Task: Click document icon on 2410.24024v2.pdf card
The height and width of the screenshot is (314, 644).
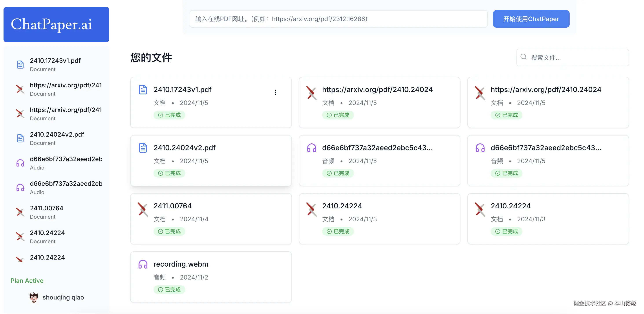Action: (x=143, y=148)
